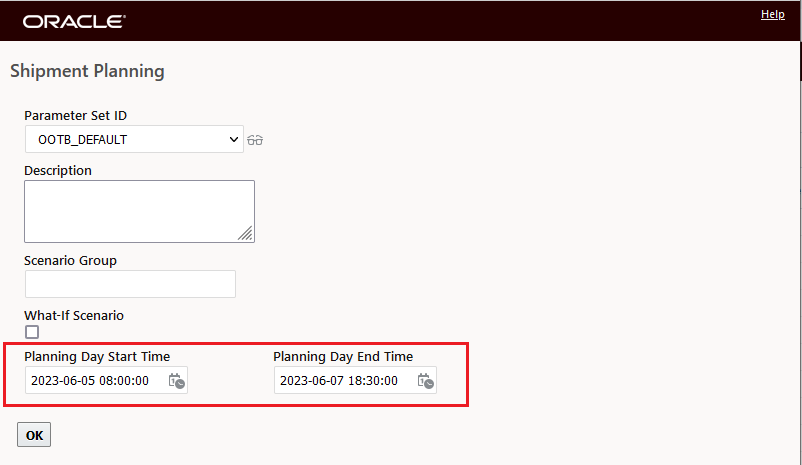Click the Shipment Planning heading
Screen dimensions: 802x465
87,71
